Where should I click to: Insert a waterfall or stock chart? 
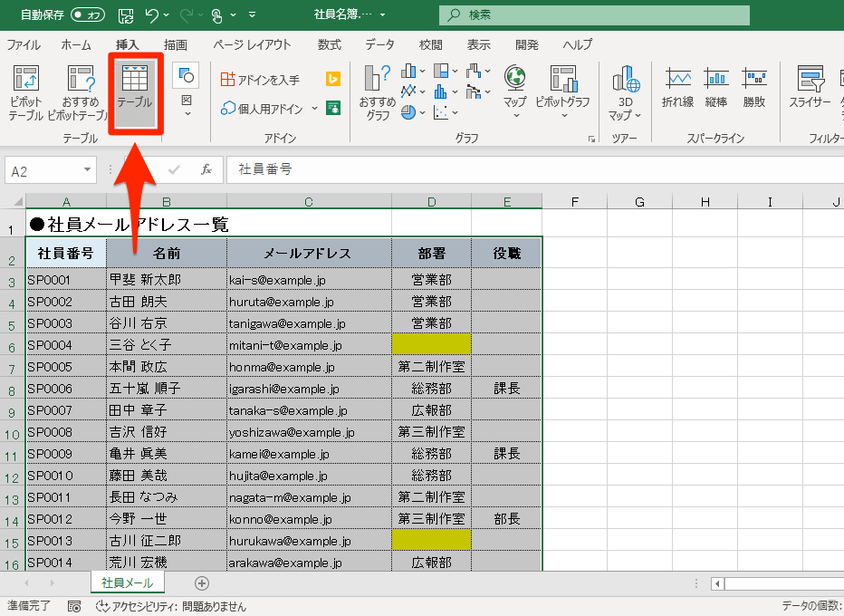click(x=474, y=71)
